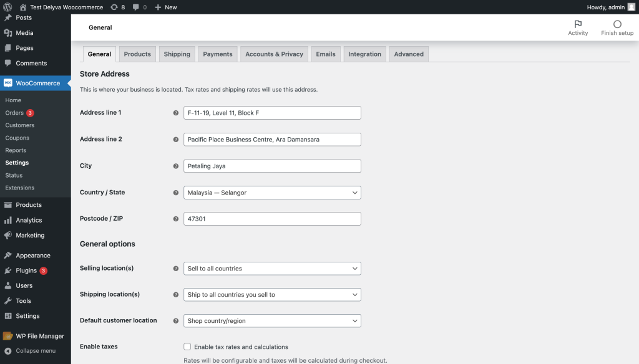Click the Comments sidebar icon

pyautogui.click(x=7, y=63)
